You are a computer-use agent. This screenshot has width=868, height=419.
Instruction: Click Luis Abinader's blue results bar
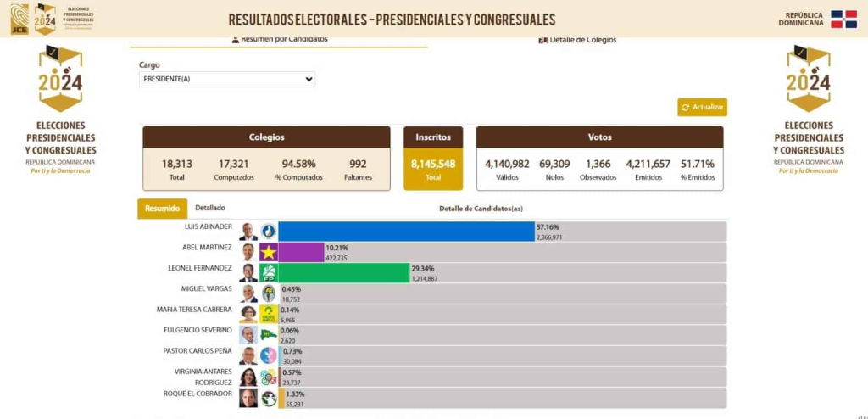[407, 232]
